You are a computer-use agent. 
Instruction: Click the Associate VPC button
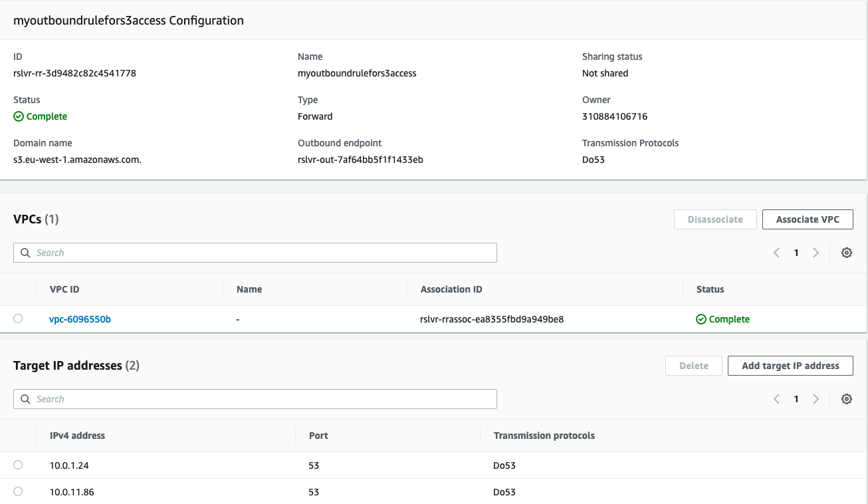(807, 219)
